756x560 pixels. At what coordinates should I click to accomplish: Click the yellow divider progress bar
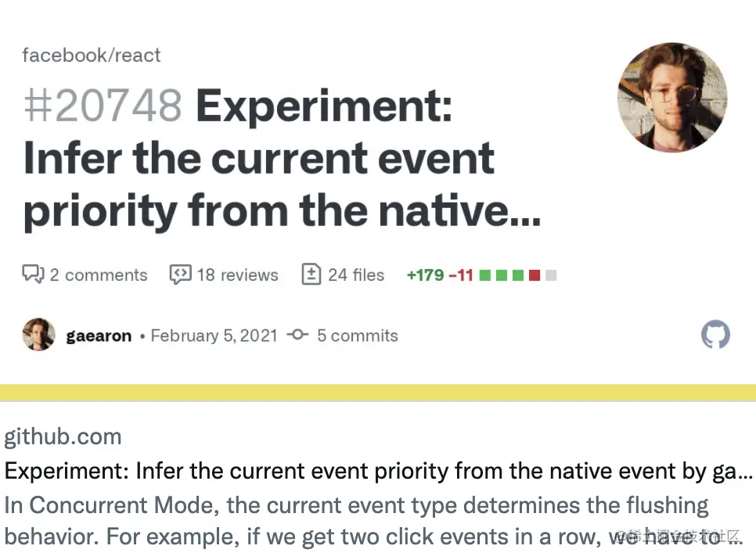pos(378,389)
